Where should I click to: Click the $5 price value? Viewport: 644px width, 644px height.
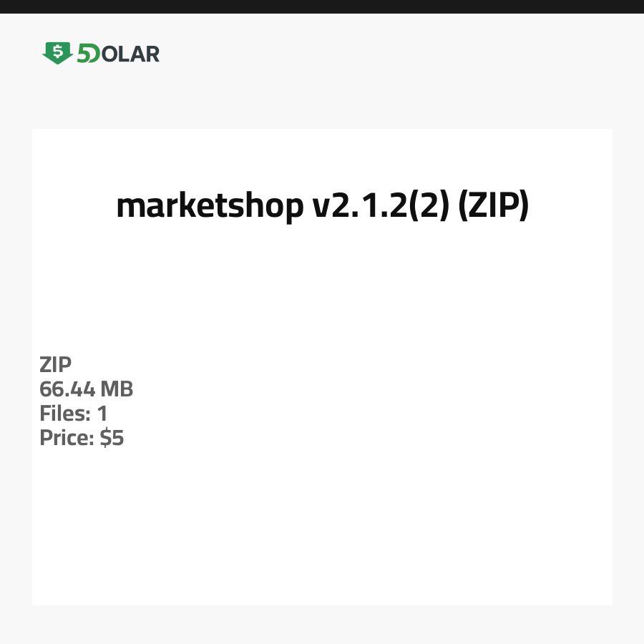[x=112, y=438]
